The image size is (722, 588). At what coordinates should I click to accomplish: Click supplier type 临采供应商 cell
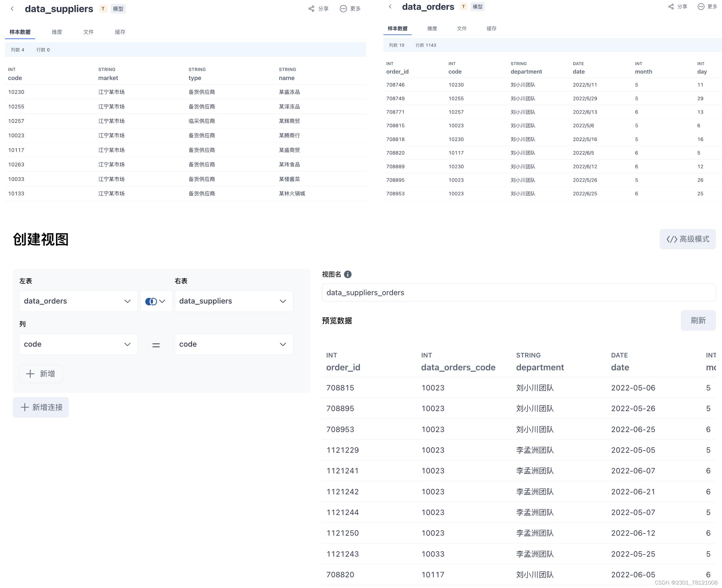(202, 121)
